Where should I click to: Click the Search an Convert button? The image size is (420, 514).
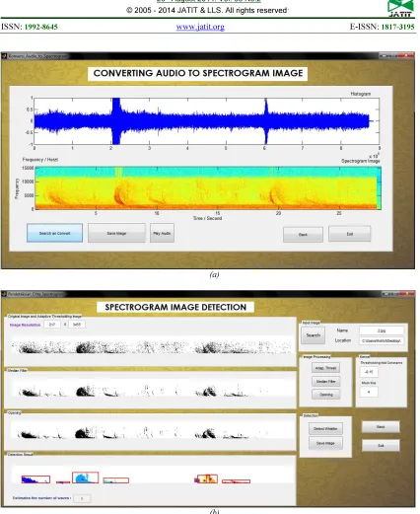[x=54, y=233]
